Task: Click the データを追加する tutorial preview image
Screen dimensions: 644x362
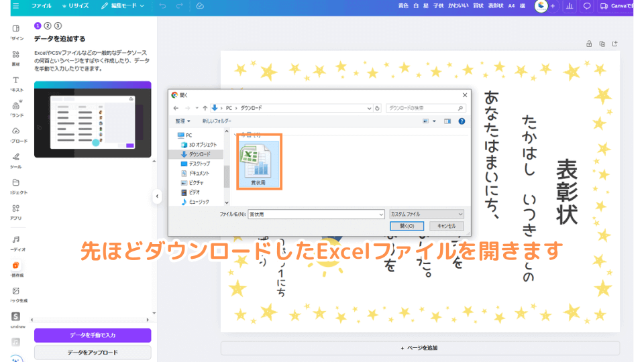Action: [x=93, y=119]
